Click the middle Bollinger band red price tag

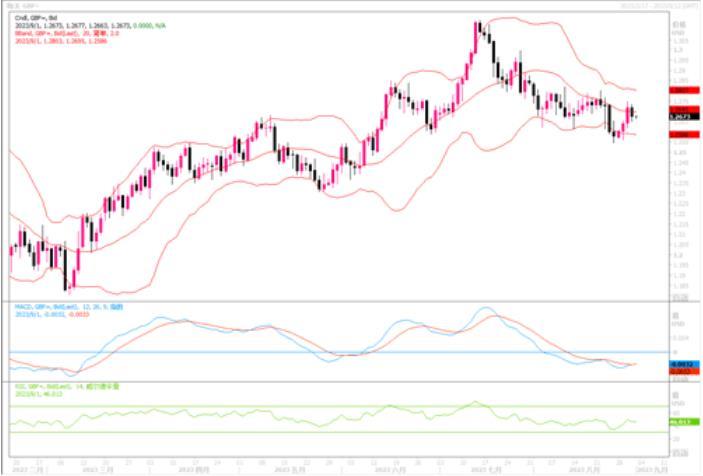point(649,109)
